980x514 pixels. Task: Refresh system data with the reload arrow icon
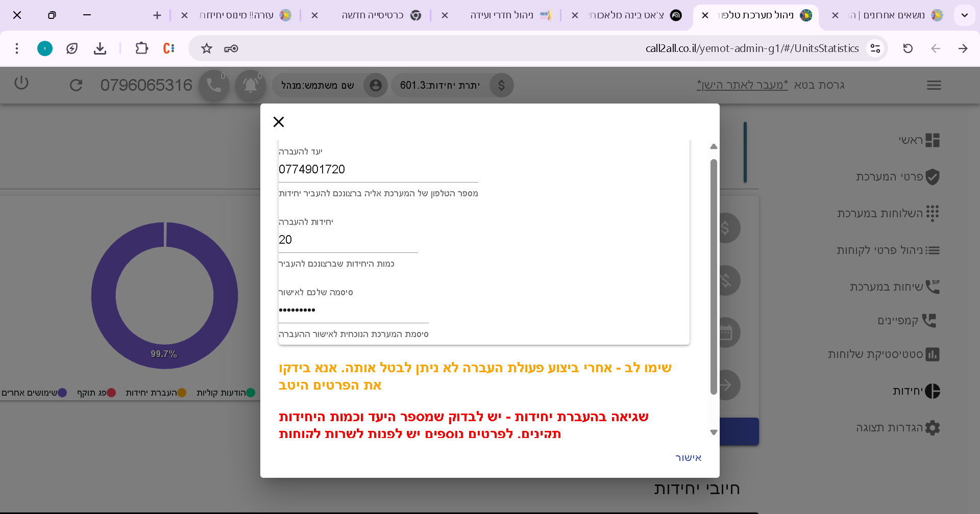pyautogui.click(x=76, y=85)
